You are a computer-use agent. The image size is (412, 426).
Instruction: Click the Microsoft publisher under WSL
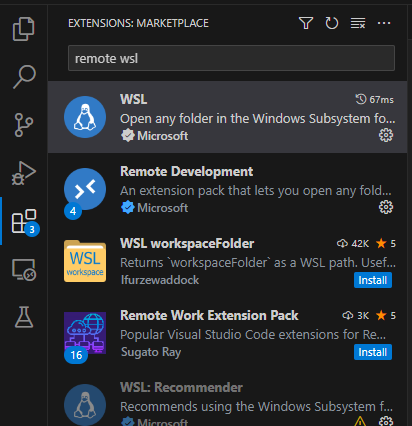point(162,136)
